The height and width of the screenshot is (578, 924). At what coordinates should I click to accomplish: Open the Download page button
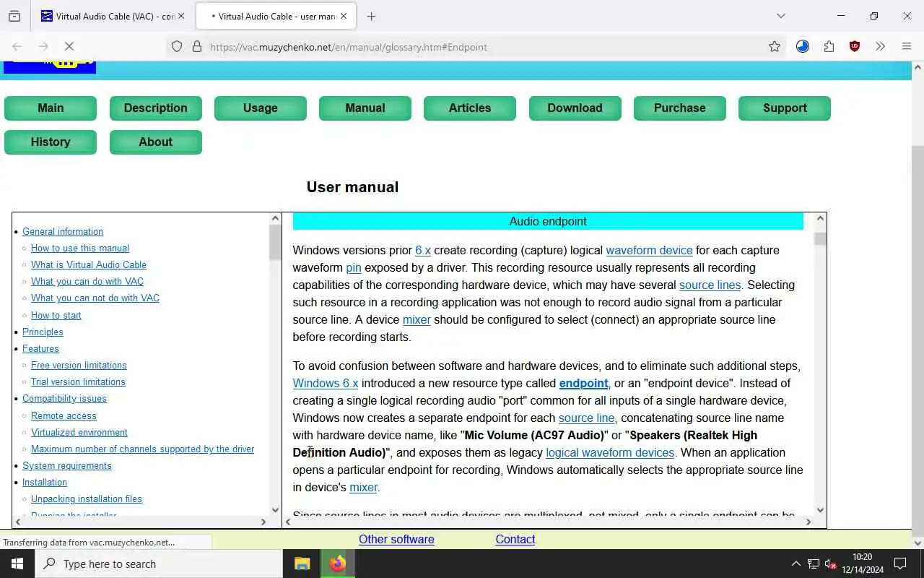(x=575, y=108)
